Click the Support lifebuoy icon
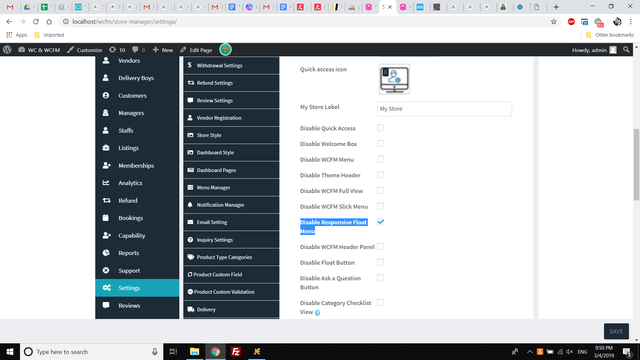640x360 pixels. click(x=106, y=270)
